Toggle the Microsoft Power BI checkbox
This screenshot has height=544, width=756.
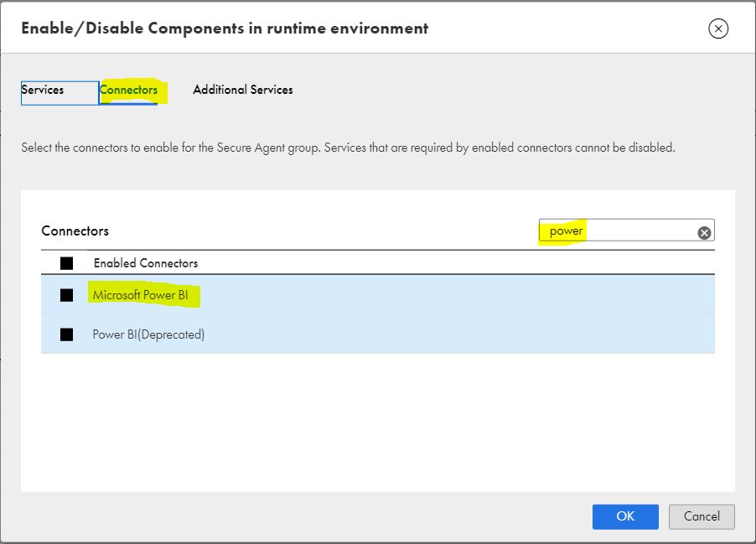pos(66,295)
